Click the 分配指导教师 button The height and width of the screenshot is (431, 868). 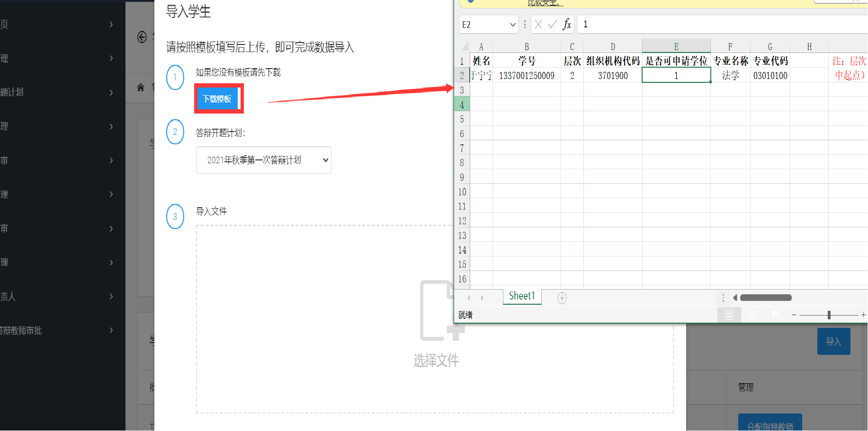[770, 422]
